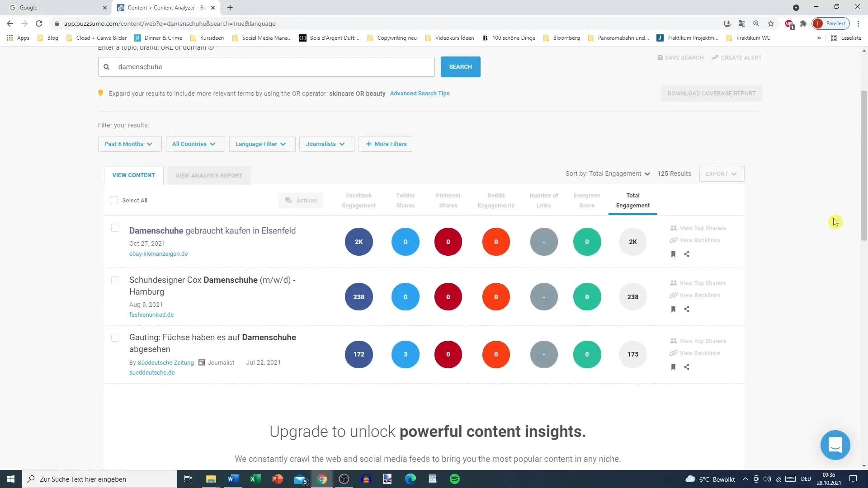Open PowerPoint from the taskbar
Viewport: 868px width, 488px height.
[x=278, y=479]
